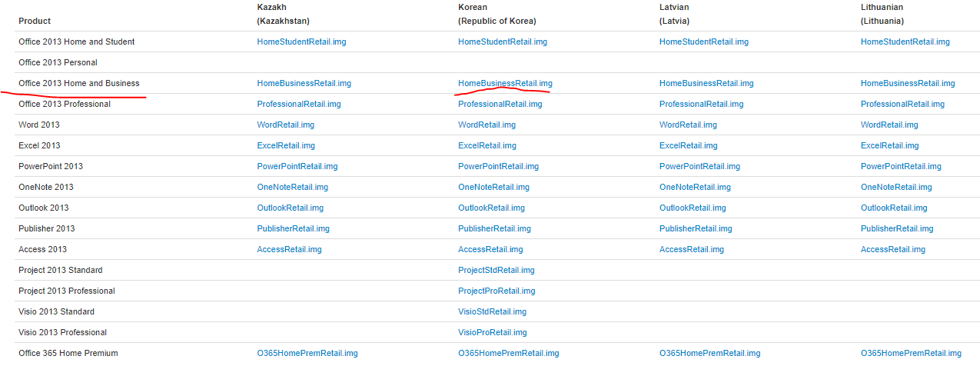Open Korean AccessRetail.img link
This screenshot has width=980, height=376.
(x=491, y=249)
